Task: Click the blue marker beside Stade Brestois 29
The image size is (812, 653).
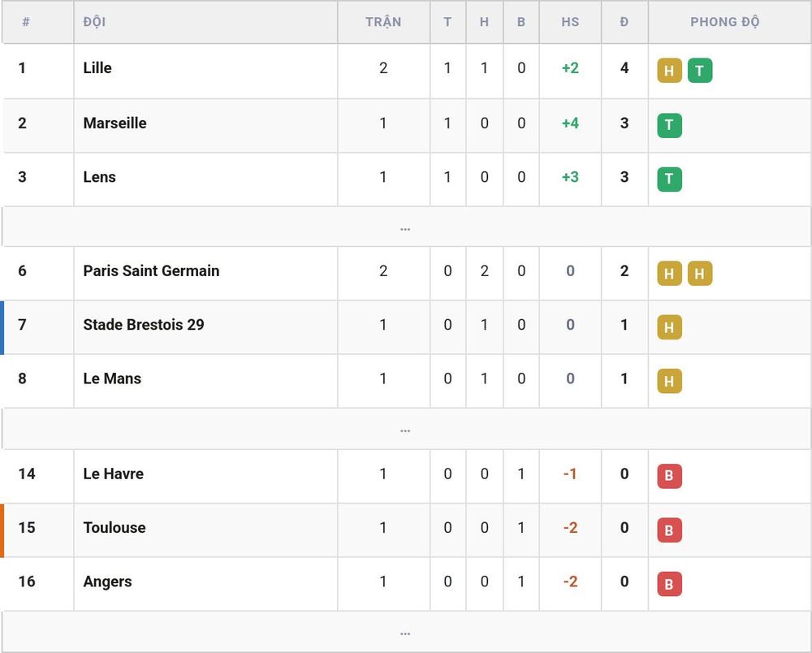Action: [x=2, y=327]
